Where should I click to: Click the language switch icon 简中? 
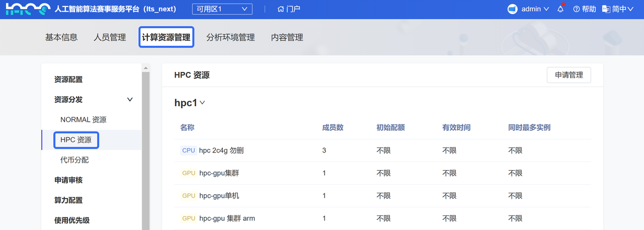coord(606,9)
